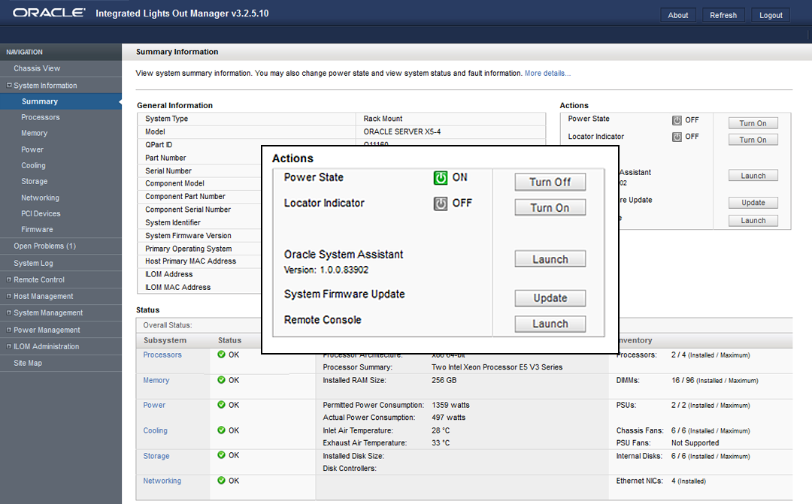Open the More details... link
This screenshot has height=504, width=812.
pyautogui.click(x=547, y=73)
